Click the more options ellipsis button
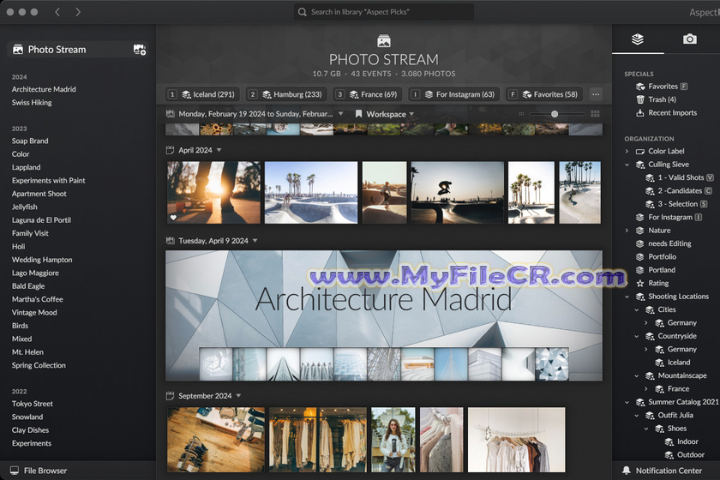The height and width of the screenshot is (480, 720). [596, 94]
